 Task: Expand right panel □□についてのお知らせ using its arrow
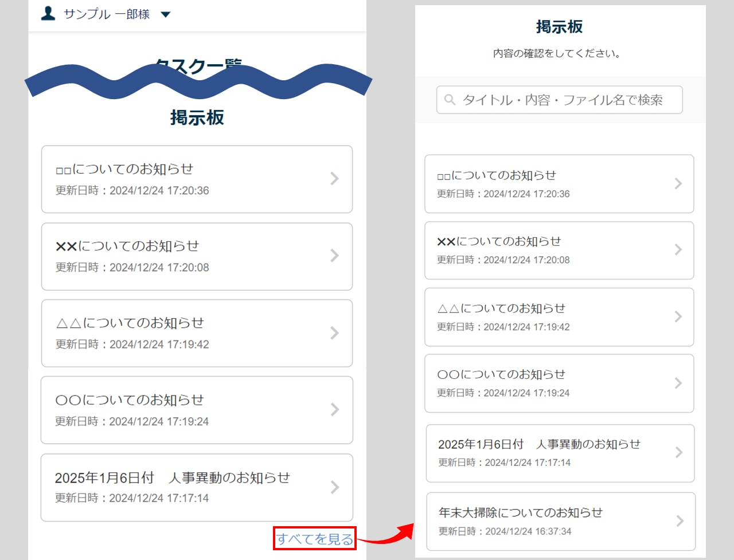[x=678, y=184]
